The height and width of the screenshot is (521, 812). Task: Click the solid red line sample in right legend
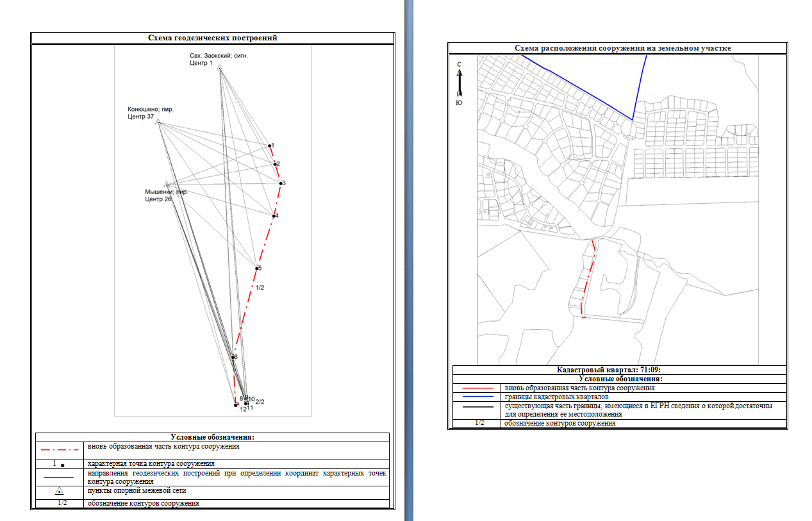point(476,388)
